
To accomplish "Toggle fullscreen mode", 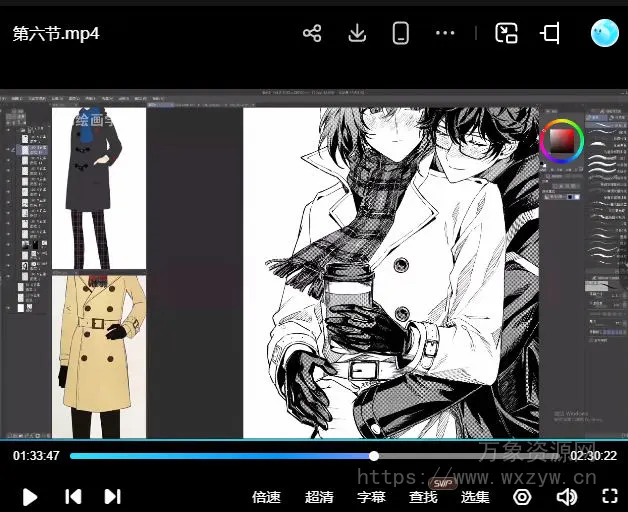I will click(x=610, y=497).
